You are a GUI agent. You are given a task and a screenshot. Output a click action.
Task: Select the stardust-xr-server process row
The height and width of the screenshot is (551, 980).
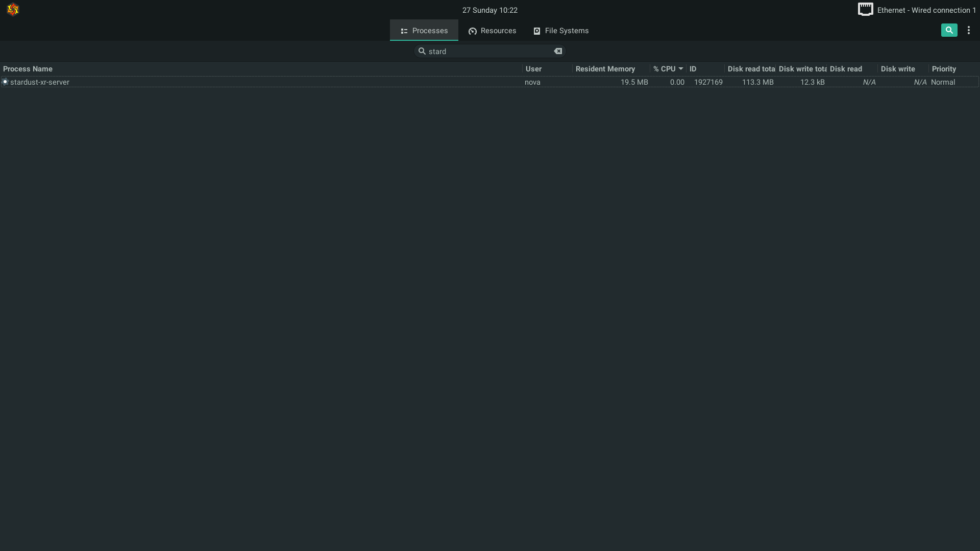255,82
